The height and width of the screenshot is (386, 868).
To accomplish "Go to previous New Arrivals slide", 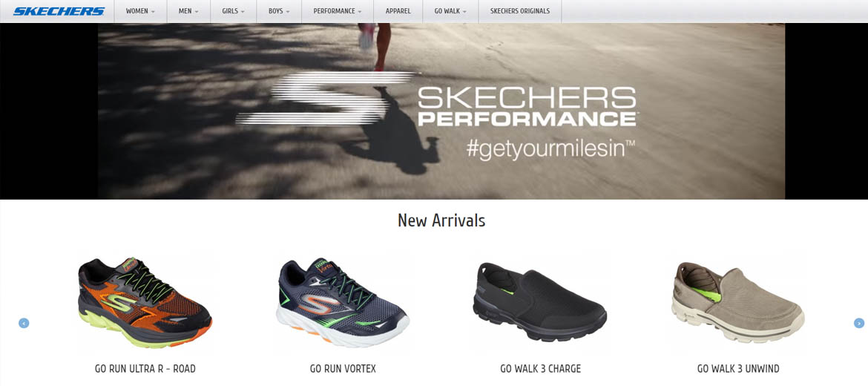I will click(x=24, y=323).
